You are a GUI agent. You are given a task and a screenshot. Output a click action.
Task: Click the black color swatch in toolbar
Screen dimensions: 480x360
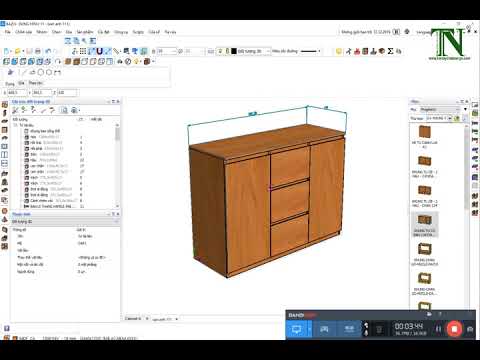[x=234, y=51]
